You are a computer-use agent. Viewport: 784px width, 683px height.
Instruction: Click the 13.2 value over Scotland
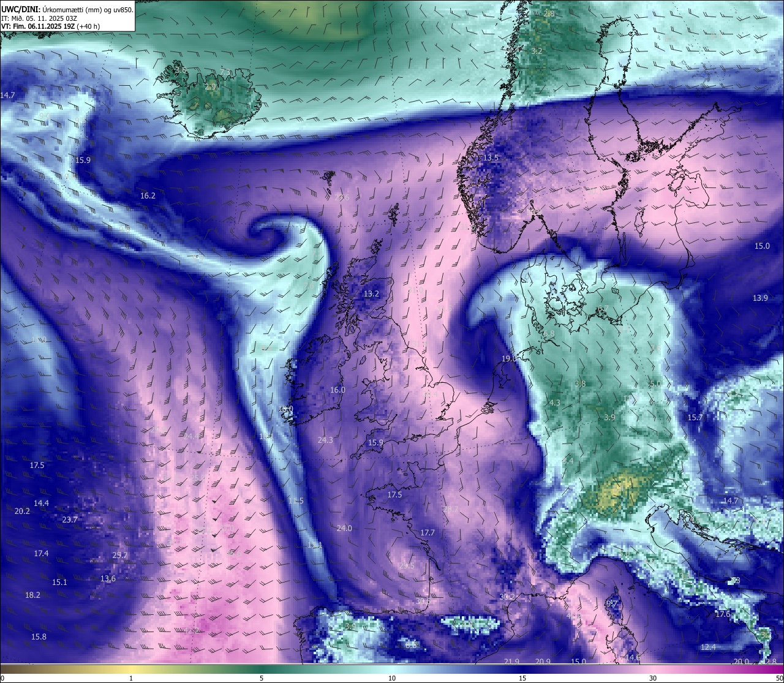pos(372,294)
